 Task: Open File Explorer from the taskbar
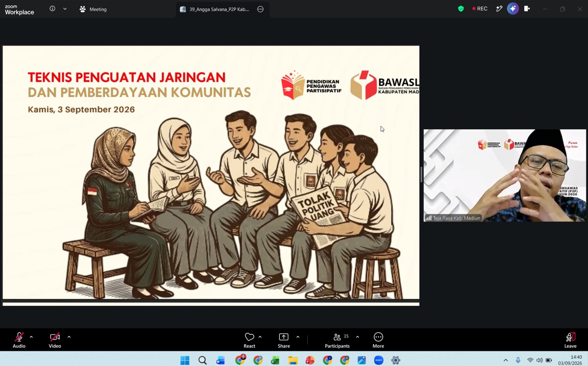(292, 360)
